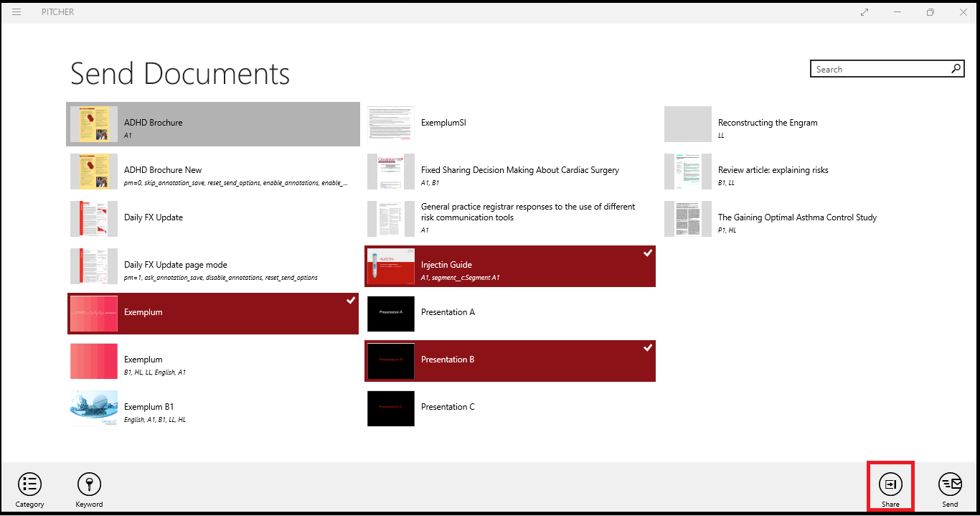The image size is (980, 516).
Task: Deselect the Injectin Guide document
Action: click(510, 266)
